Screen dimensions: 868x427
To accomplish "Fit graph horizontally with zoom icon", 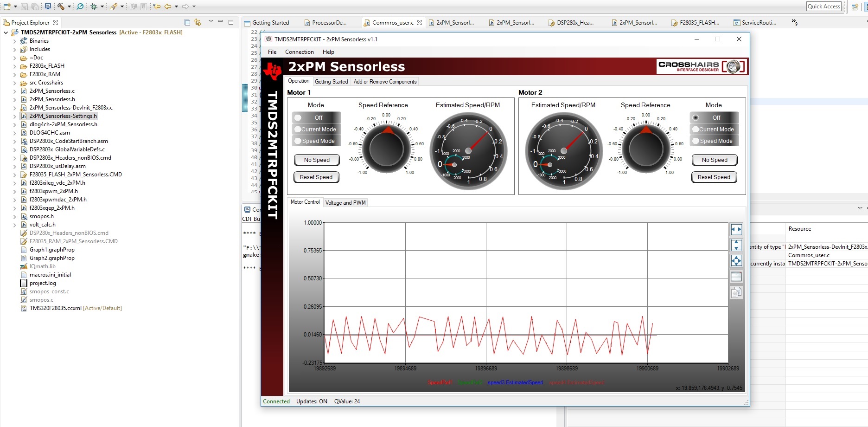I will coord(736,229).
